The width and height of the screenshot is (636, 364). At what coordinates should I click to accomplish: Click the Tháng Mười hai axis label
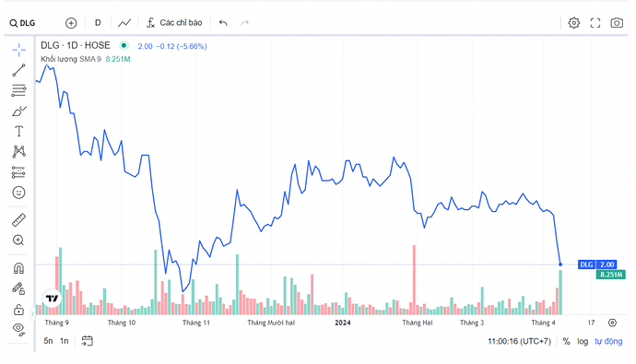pos(271,323)
